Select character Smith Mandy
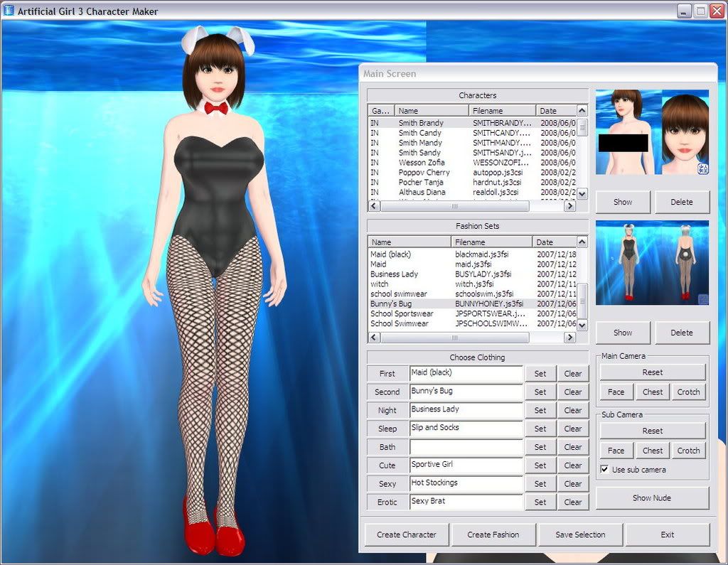728x565 pixels. point(473,143)
